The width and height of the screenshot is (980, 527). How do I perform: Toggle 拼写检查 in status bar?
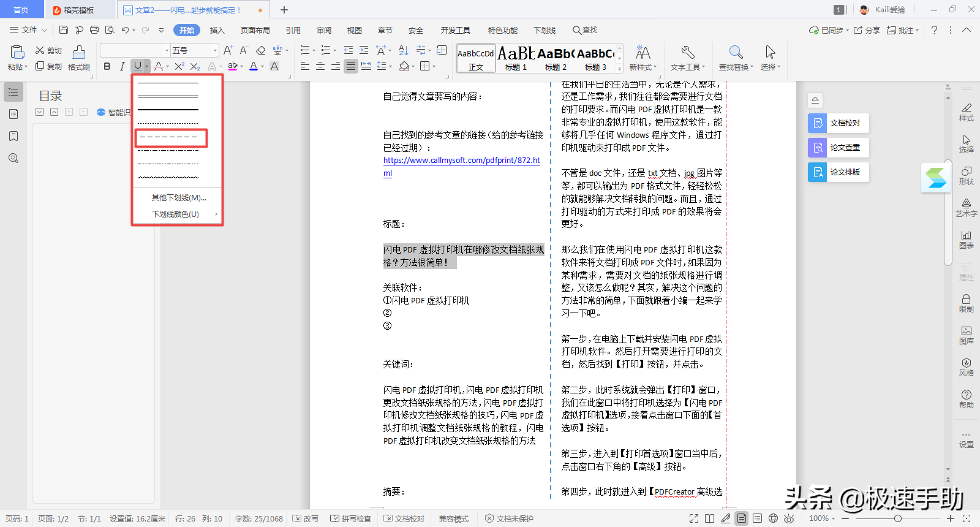(x=351, y=518)
